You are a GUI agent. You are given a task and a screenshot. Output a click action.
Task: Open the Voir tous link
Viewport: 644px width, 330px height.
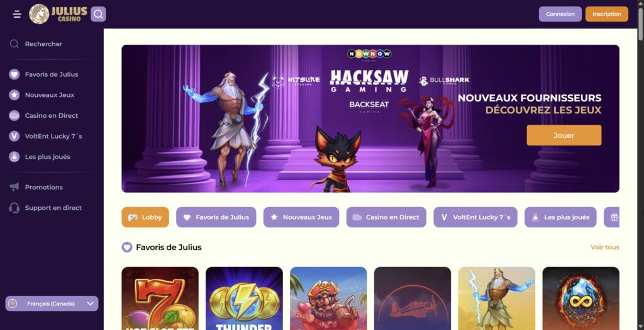(605, 247)
